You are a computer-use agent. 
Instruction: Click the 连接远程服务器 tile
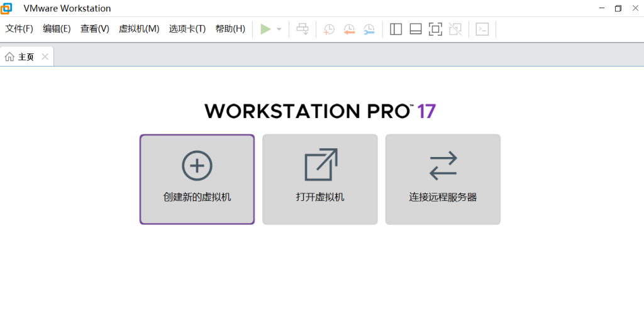443,179
